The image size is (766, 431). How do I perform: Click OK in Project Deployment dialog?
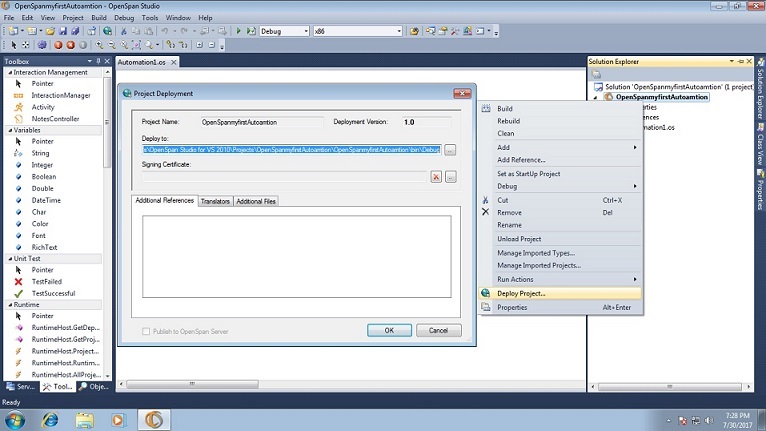(x=389, y=330)
